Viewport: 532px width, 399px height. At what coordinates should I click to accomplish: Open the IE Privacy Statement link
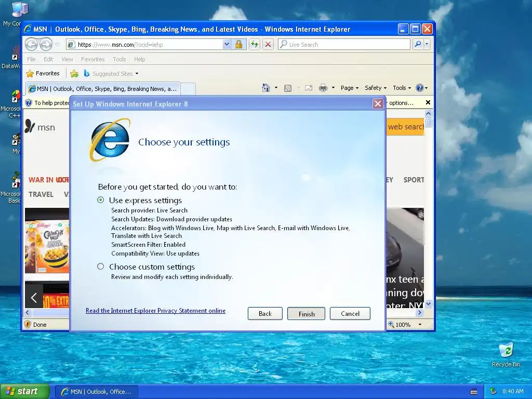[x=155, y=311]
